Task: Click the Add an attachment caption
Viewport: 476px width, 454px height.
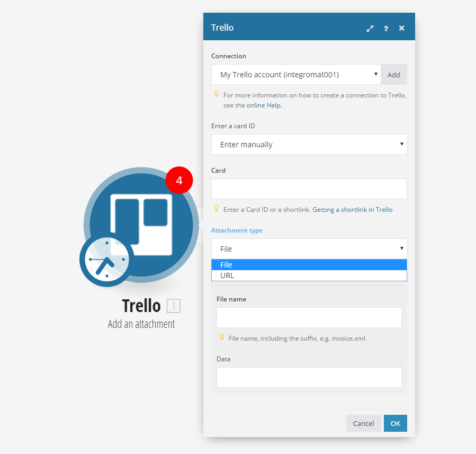Action: click(x=141, y=324)
